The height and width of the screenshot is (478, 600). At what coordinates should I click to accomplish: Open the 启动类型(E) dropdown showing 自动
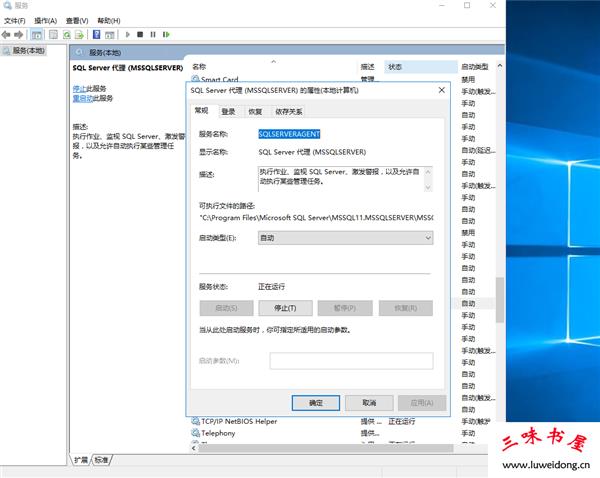[x=346, y=238]
